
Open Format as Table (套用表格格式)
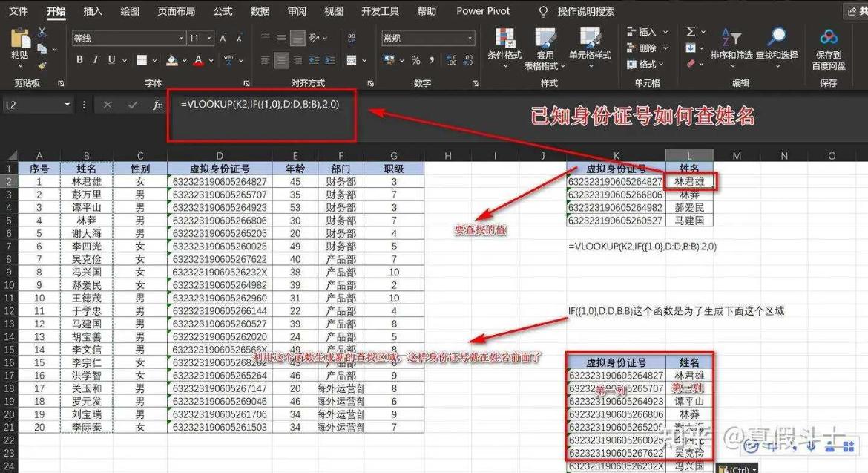tap(545, 48)
